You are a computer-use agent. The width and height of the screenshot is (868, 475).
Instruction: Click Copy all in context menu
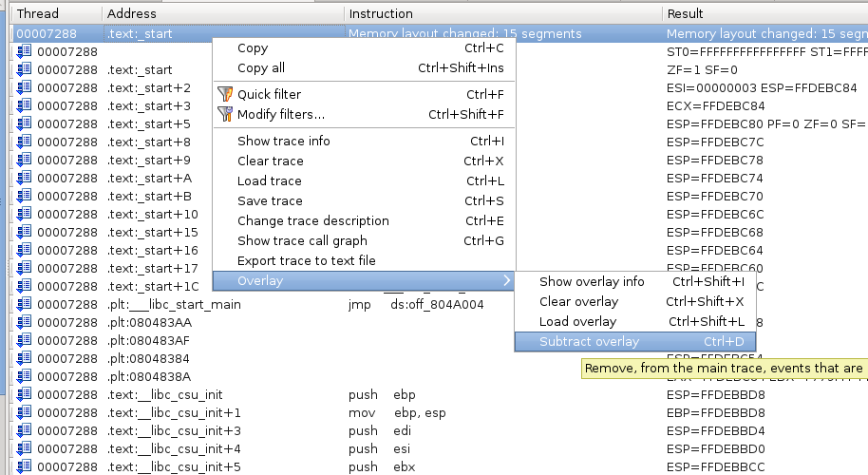[261, 68]
